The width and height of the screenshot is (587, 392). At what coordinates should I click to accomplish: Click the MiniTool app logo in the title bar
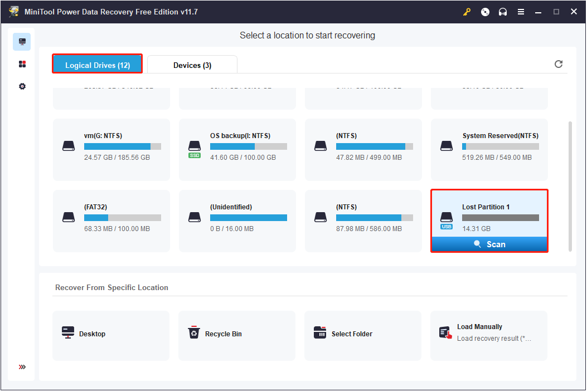[14, 12]
